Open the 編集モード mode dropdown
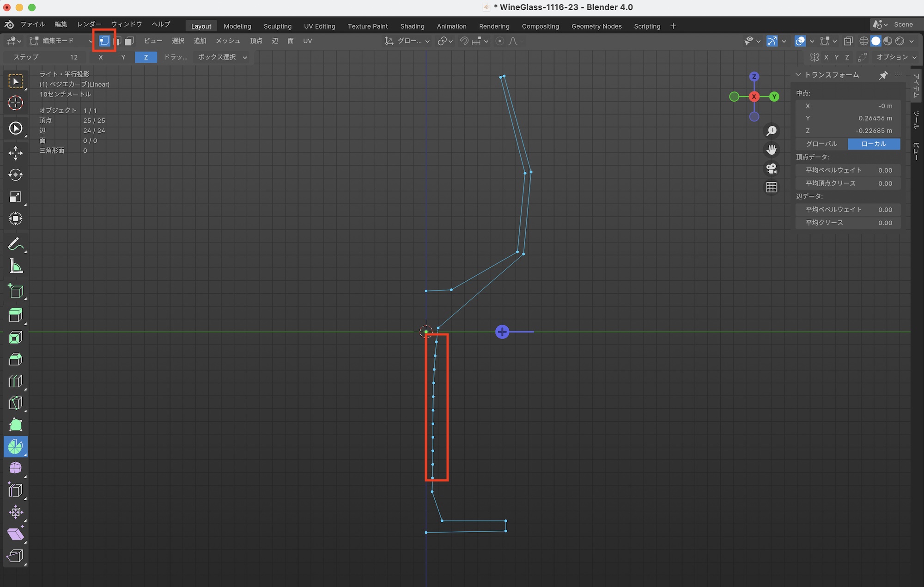Viewport: 924px width, 587px height. (x=60, y=41)
